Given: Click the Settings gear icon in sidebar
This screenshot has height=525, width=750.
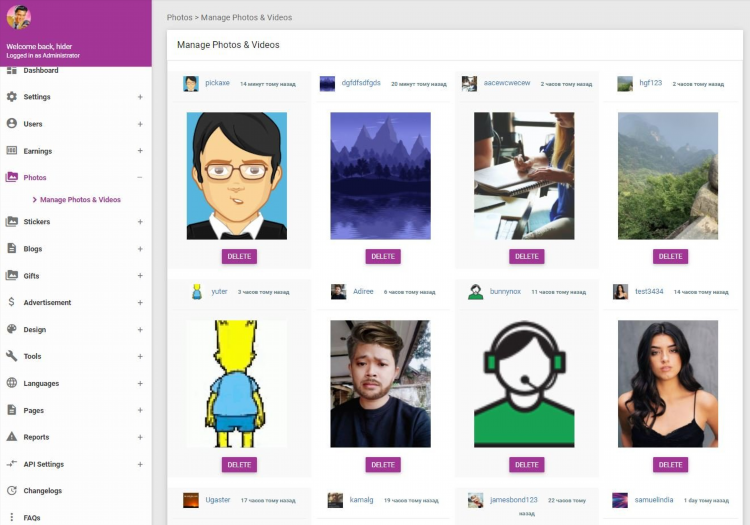Looking at the screenshot, I should click(11, 97).
